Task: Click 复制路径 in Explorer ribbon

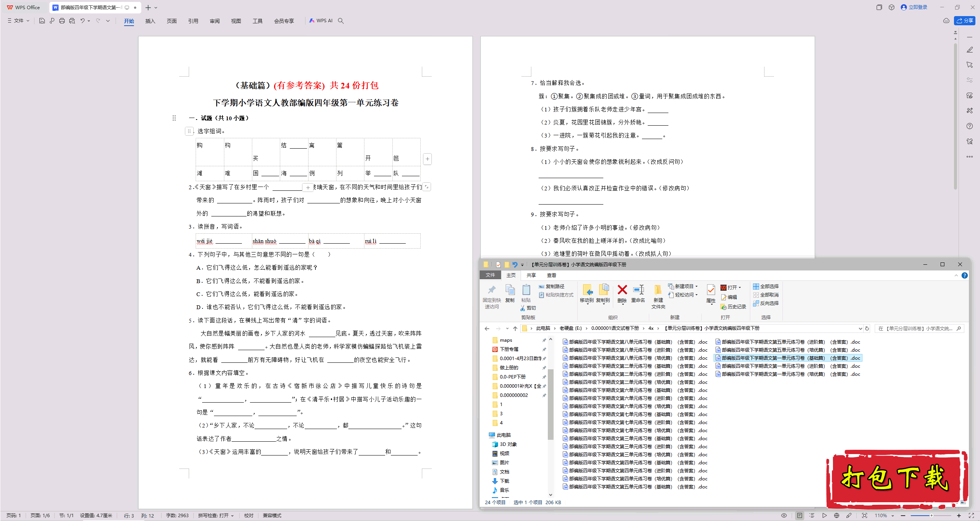Action: [552, 287]
